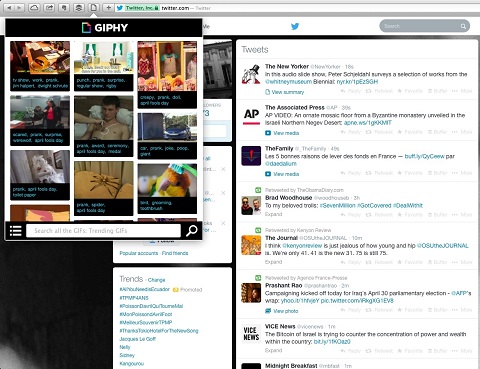
Task: Open the #TPMP4ANS trend
Action: click(134, 298)
